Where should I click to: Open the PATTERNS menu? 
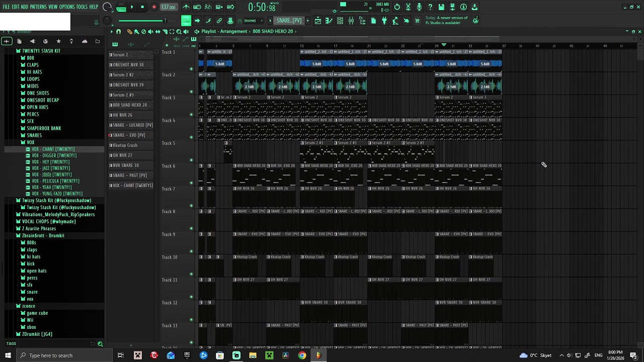coord(38,7)
